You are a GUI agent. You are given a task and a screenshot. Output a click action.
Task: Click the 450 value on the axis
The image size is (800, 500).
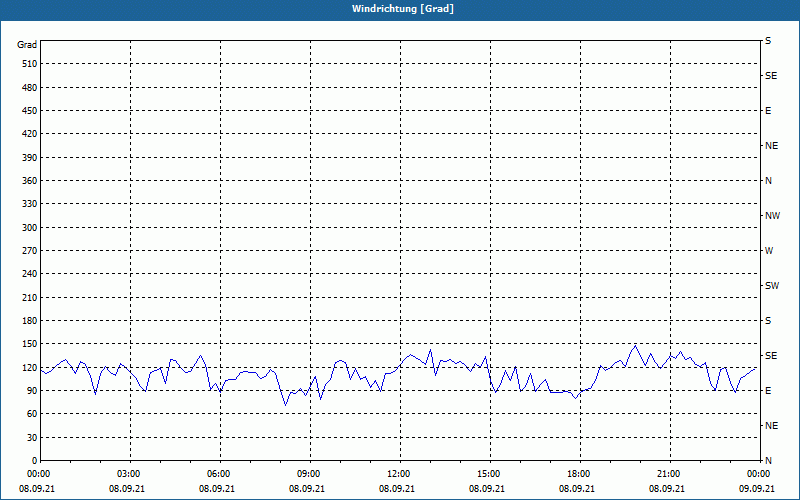tap(30, 111)
